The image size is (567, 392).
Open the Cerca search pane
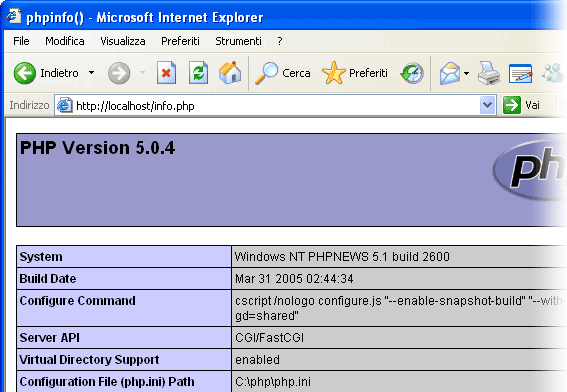tap(282, 73)
